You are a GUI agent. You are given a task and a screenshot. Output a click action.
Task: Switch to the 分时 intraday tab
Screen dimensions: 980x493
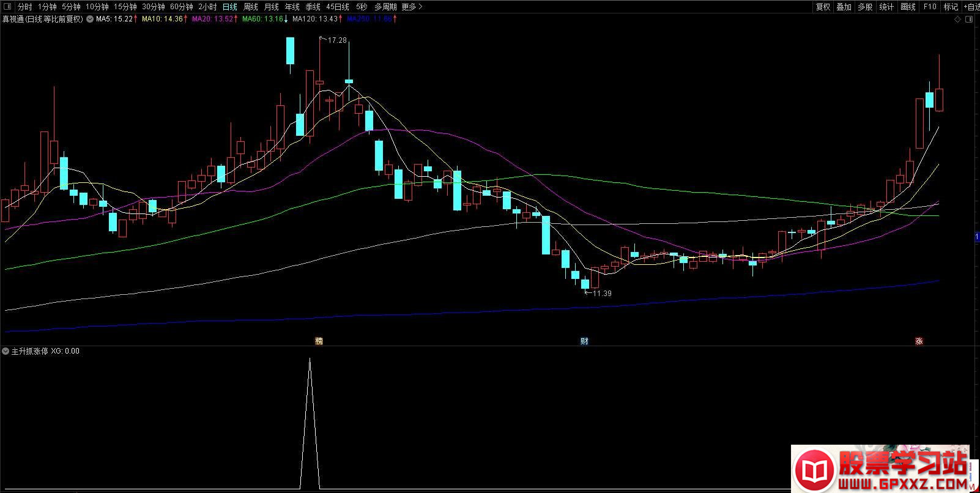(24, 7)
